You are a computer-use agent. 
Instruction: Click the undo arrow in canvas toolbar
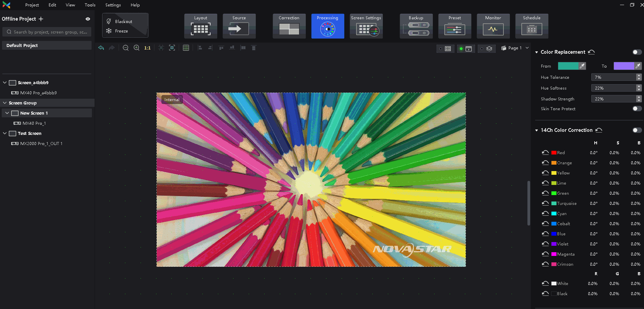click(x=101, y=48)
